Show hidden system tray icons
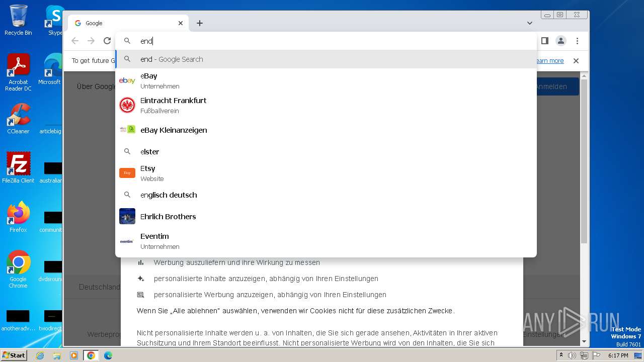 click(561, 355)
